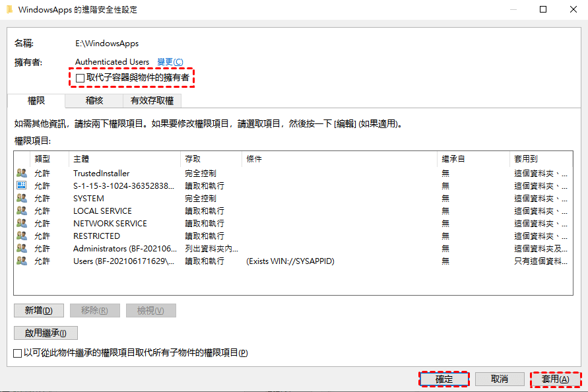Click 這個資料夾及... applies-to cell for Administrators
Screen dimensions: 588x392
click(540, 249)
